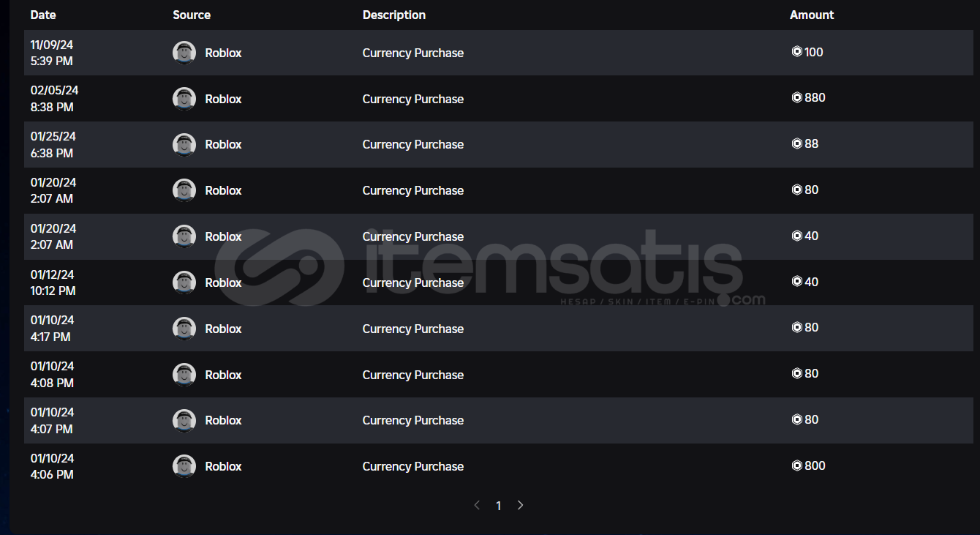Click Robux icon in 01/10/24 4:07 PM row

pyautogui.click(x=797, y=419)
